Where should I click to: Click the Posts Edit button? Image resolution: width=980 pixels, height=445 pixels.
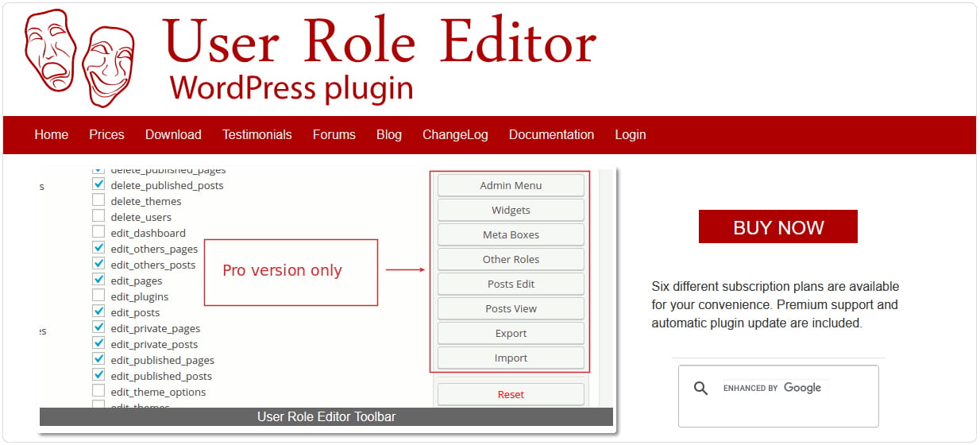click(511, 284)
